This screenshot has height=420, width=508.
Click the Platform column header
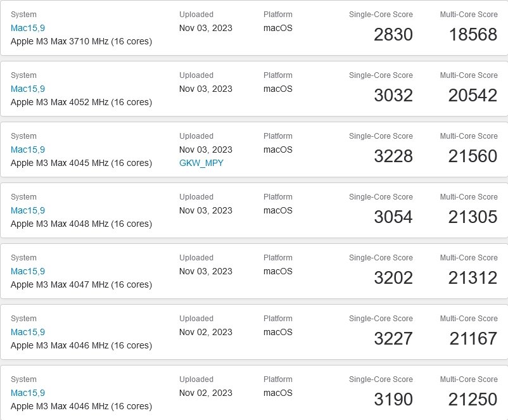[x=278, y=14]
